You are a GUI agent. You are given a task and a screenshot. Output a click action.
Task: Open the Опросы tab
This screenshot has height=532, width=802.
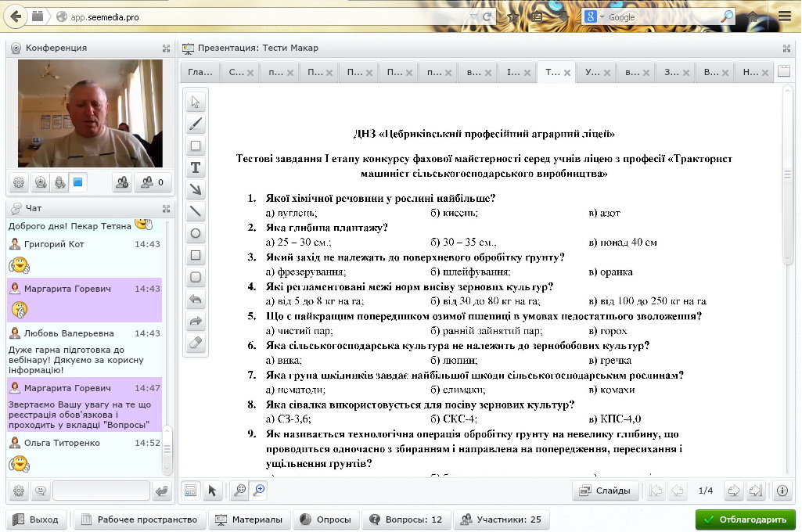click(325, 519)
